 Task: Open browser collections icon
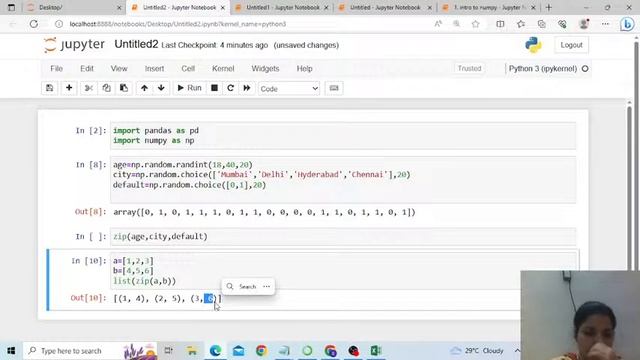542,24
